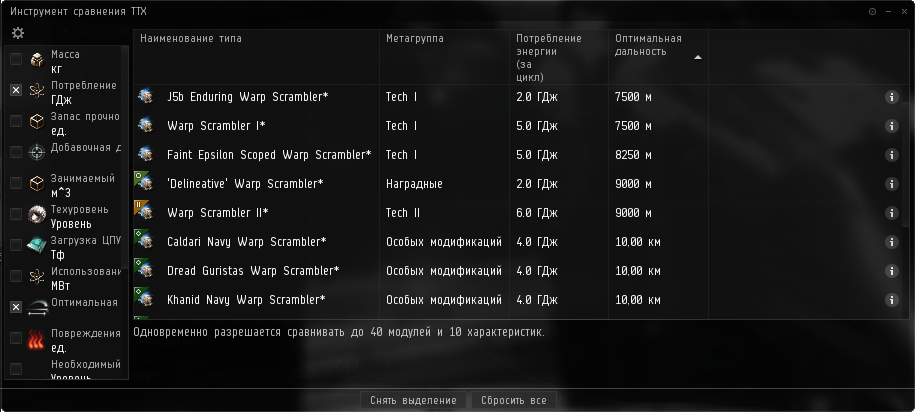The width and height of the screenshot is (915, 412).
Task: Click the Dread Guristas Warp Scrambler icon
Action: click(144, 270)
